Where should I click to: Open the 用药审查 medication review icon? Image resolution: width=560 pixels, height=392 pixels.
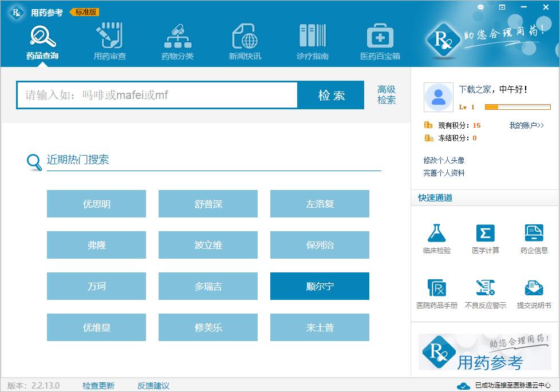[109, 37]
